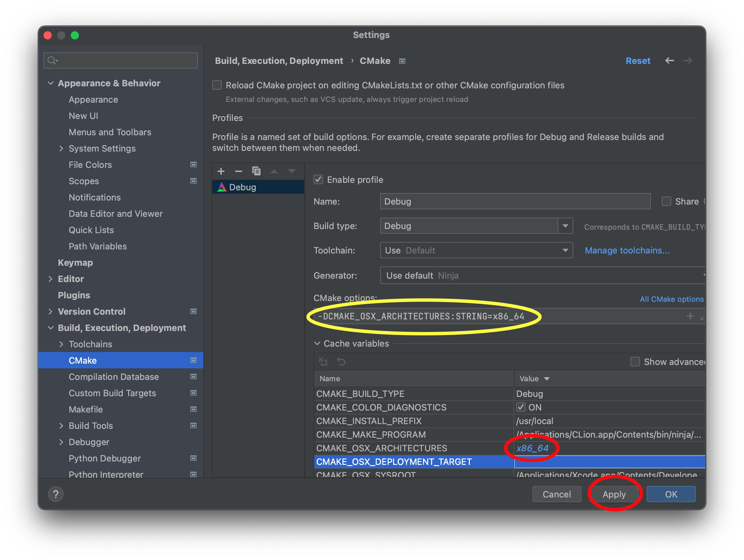Open Menus and Toolbars page

tap(110, 132)
